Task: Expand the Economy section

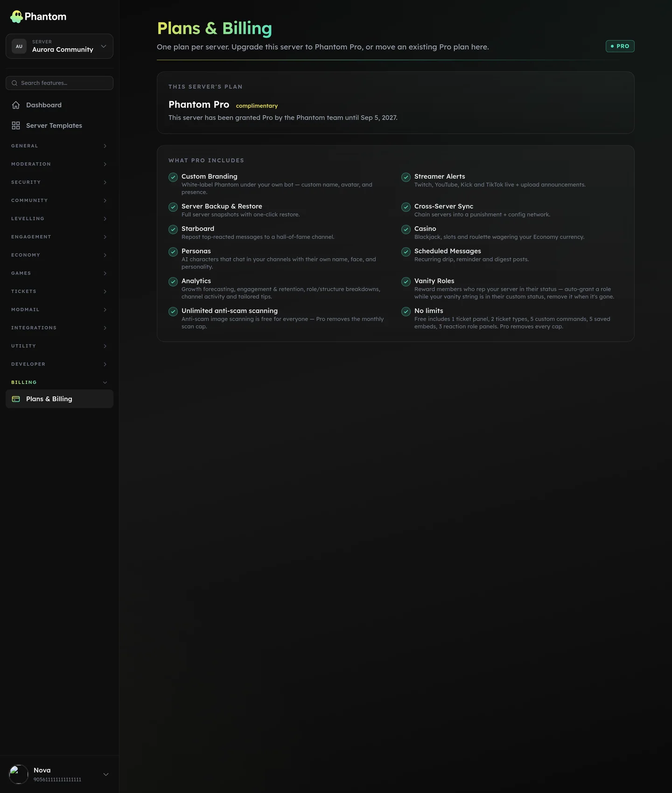Action: [x=59, y=255]
